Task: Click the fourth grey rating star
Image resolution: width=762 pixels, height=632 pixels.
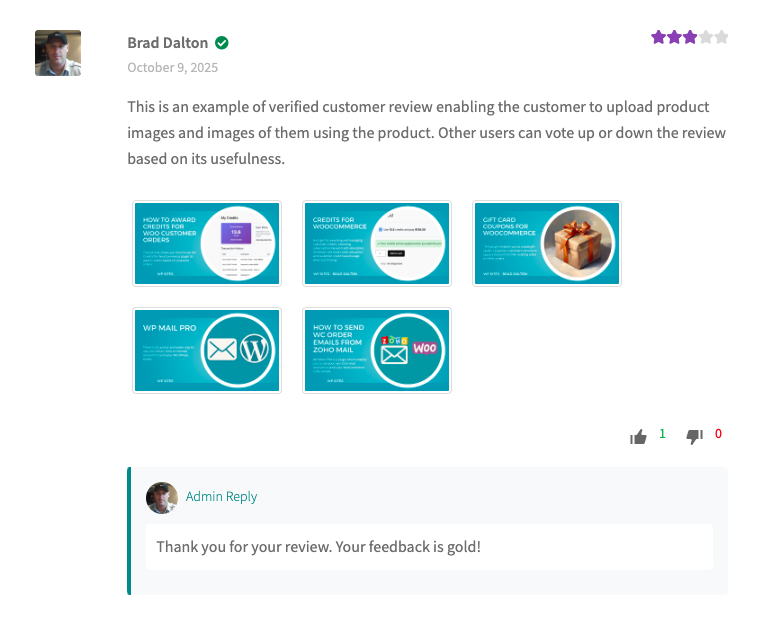Action: pos(706,38)
